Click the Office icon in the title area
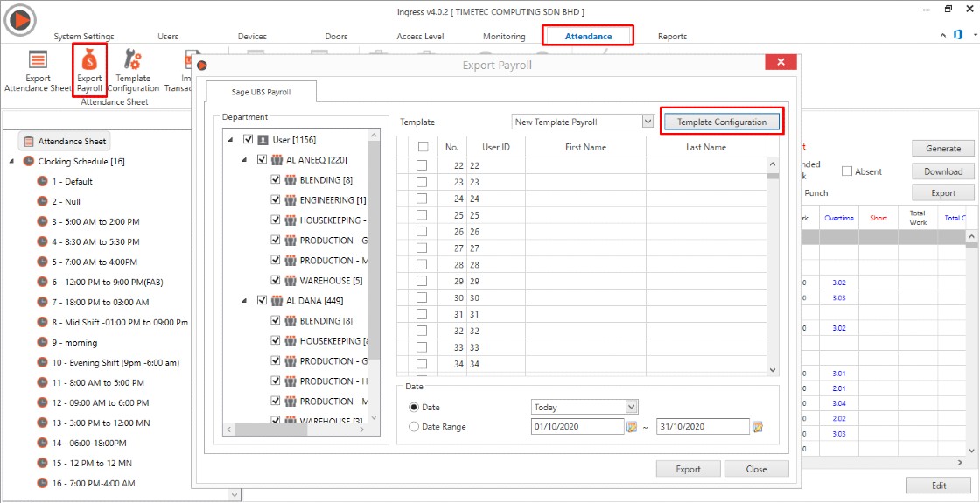The width and height of the screenshot is (980, 503). (957, 36)
